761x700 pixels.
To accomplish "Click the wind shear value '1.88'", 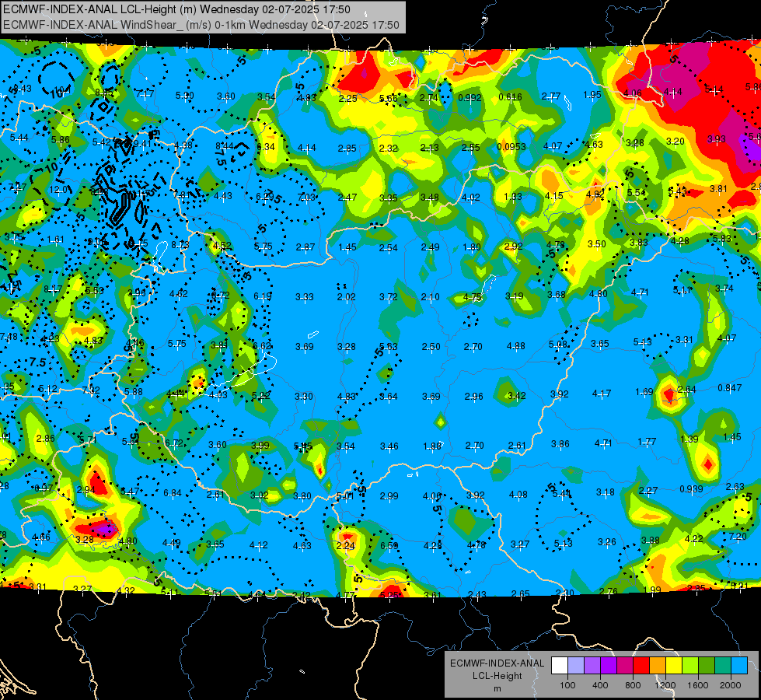I will [432, 446].
